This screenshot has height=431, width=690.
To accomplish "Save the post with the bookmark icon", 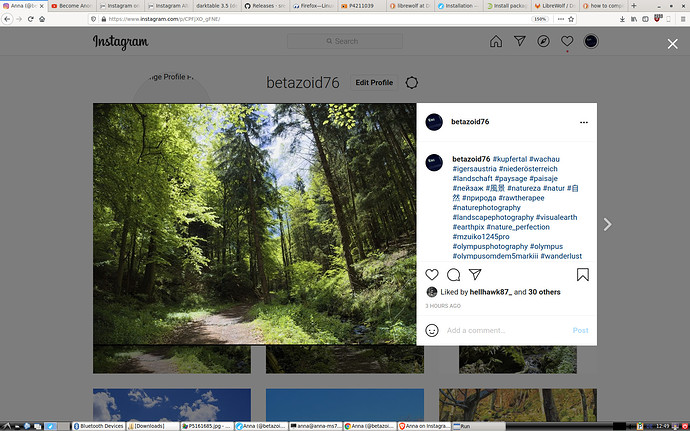I will click(582, 275).
